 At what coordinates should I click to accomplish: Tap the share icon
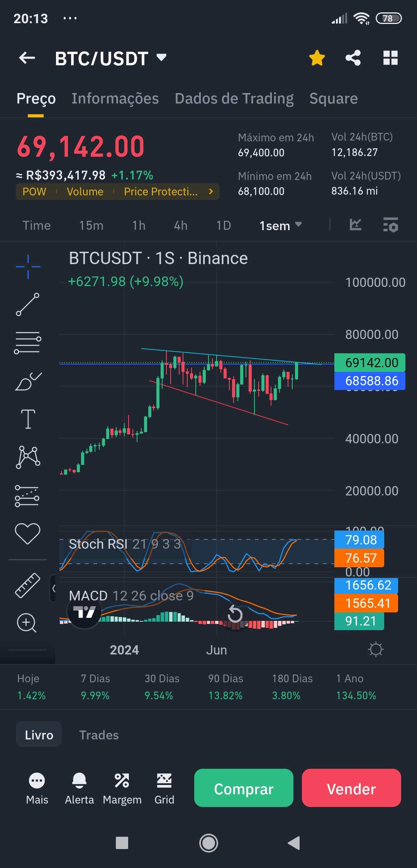tap(353, 58)
